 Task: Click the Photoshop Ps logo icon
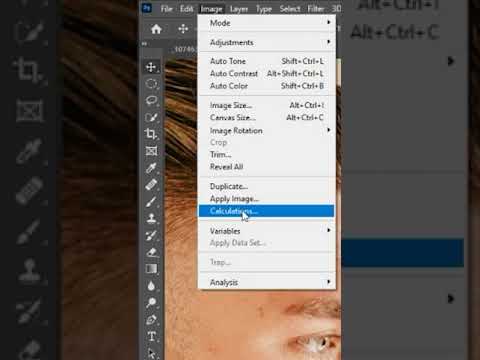tap(147, 8)
